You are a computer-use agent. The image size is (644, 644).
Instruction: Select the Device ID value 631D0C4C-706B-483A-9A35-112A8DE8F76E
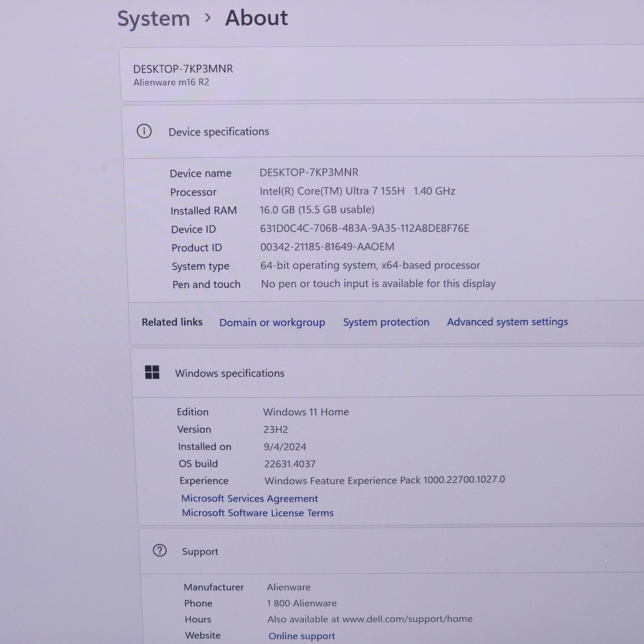(x=365, y=228)
